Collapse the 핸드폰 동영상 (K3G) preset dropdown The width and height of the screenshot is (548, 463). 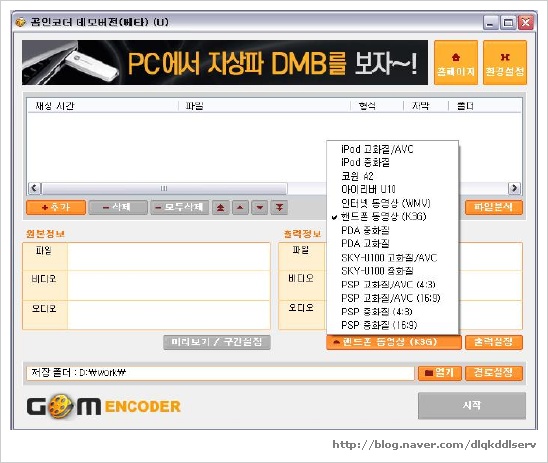point(394,342)
